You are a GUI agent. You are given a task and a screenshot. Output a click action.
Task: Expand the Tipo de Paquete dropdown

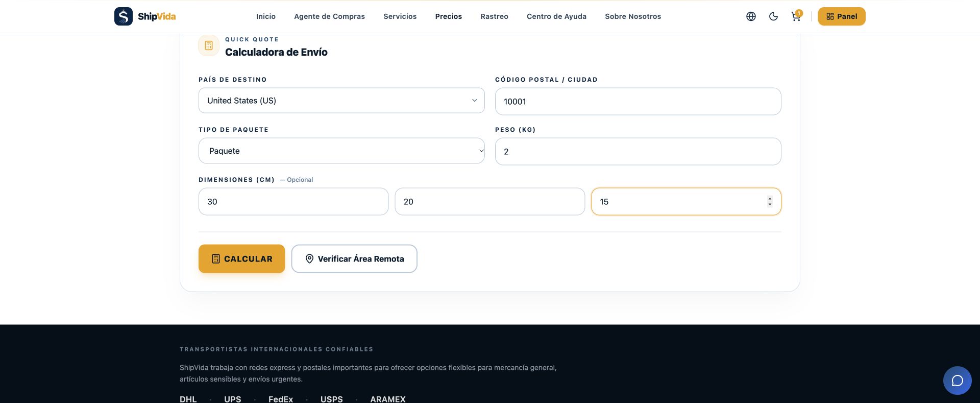click(341, 151)
